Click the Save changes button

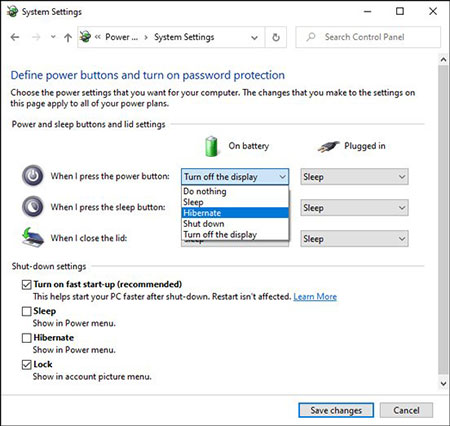(336, 410)
